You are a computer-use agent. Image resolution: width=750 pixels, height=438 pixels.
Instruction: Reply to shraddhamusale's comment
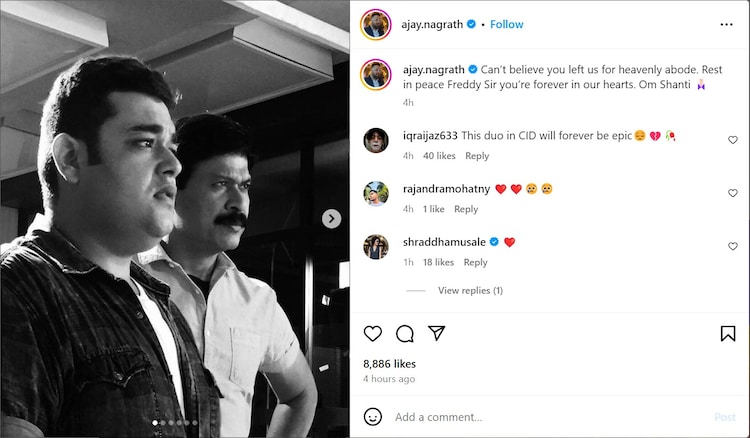(x=476, y=262)
